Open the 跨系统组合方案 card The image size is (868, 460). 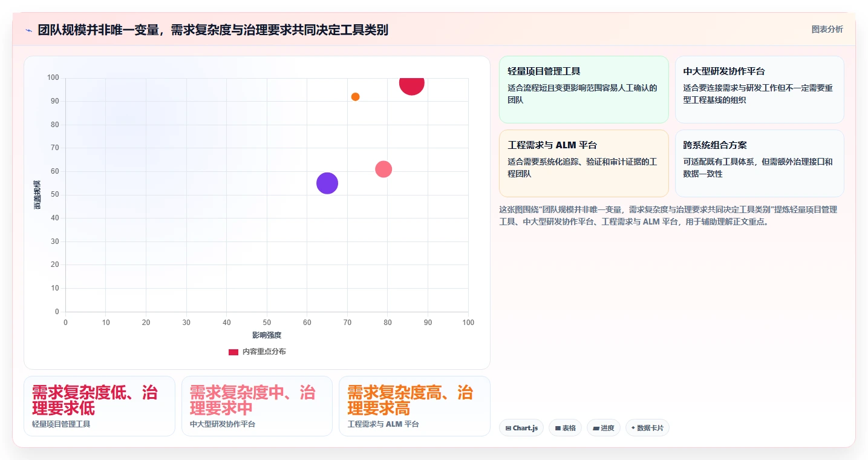click(x=759, y=163)
